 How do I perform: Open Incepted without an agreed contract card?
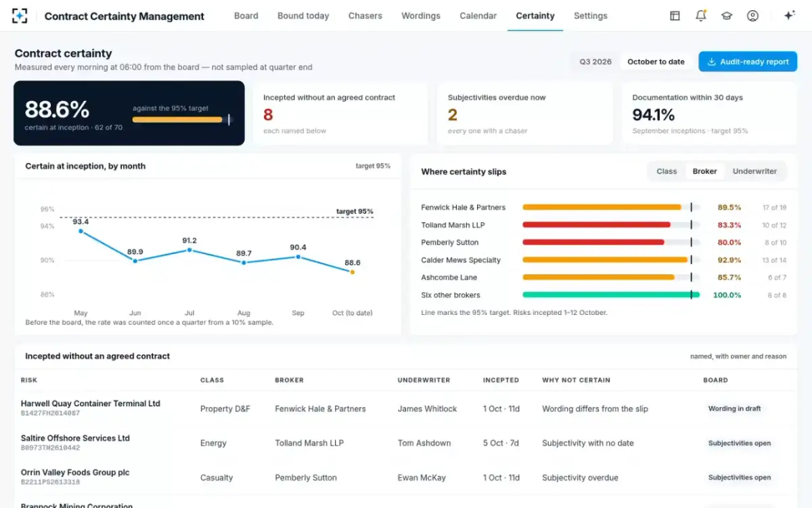pos(340,113)
